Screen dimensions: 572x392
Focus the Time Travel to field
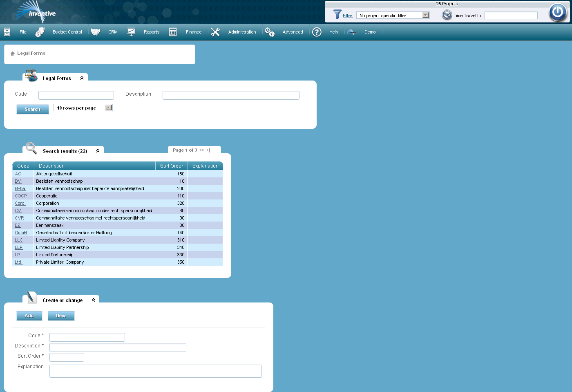(x=511, y=16)
